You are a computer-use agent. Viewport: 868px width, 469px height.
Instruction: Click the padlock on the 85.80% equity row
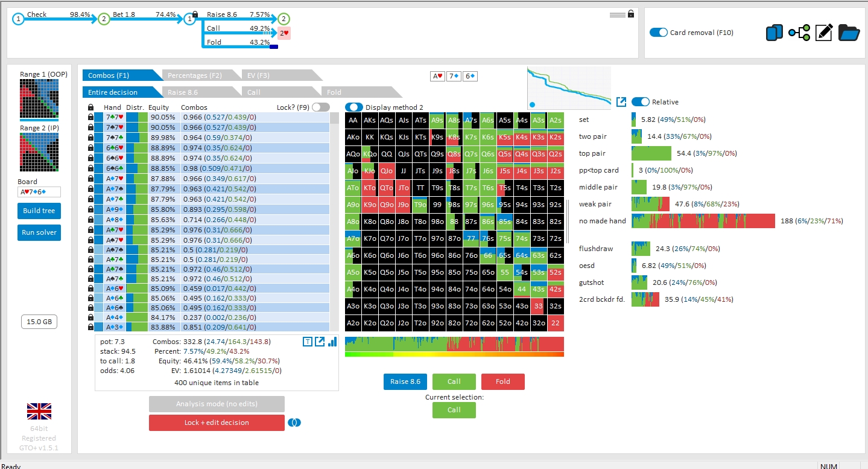tap(90, 209)
